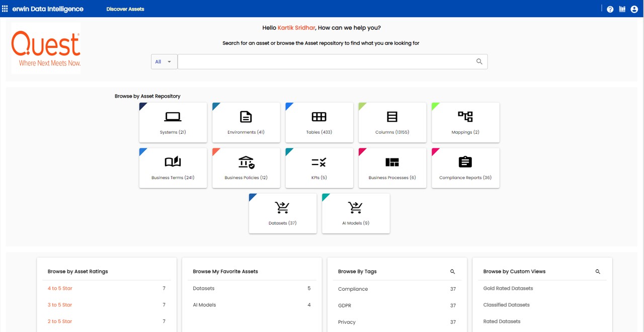This screenshot has width=644, height=332.
Task: Open the 2 to 5 Star ratings link
Action: [60, 321]
